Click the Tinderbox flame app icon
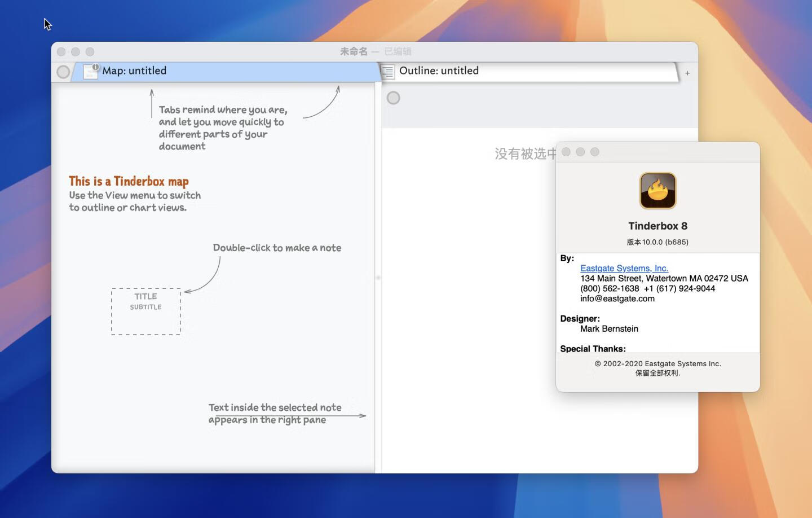Image resolution: width=812 pixels, height=518 pixels. [658, 191]
